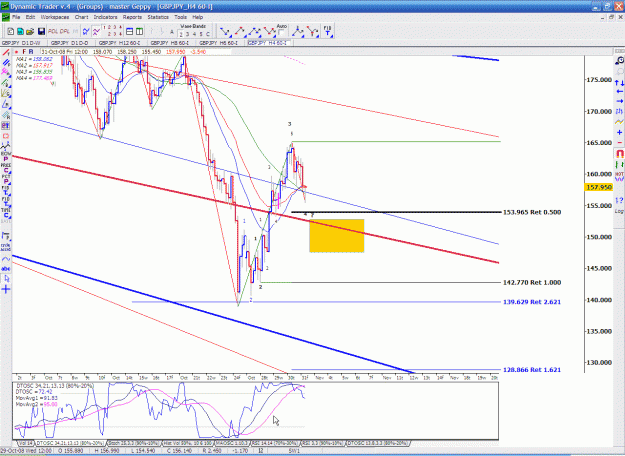Select the PCT P tool icon
Screen dimensions: 625x456
tap(6, 180)
